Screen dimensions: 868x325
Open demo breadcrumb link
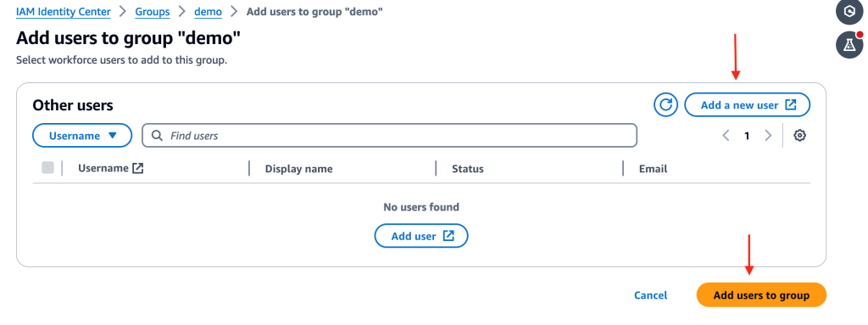[209, 11]
